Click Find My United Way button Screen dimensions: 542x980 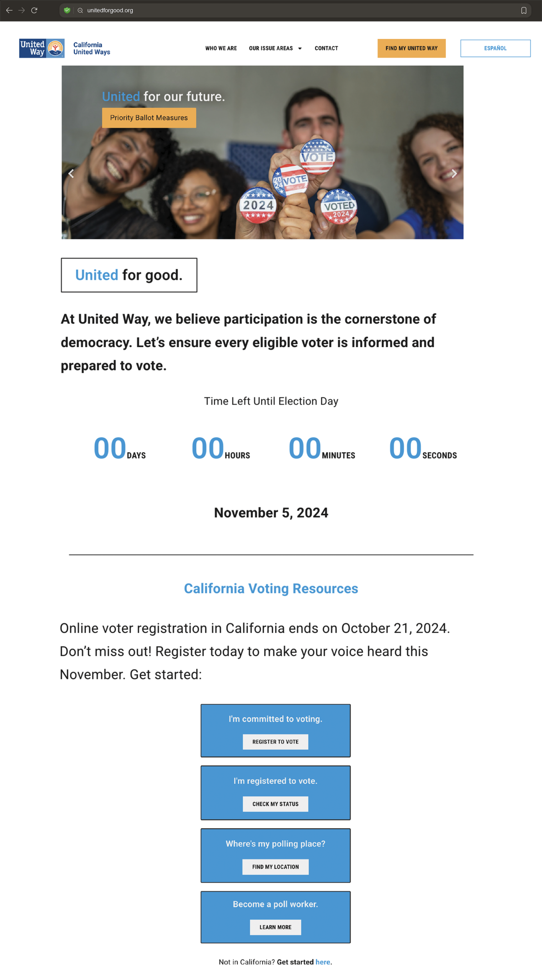[411, 48]
